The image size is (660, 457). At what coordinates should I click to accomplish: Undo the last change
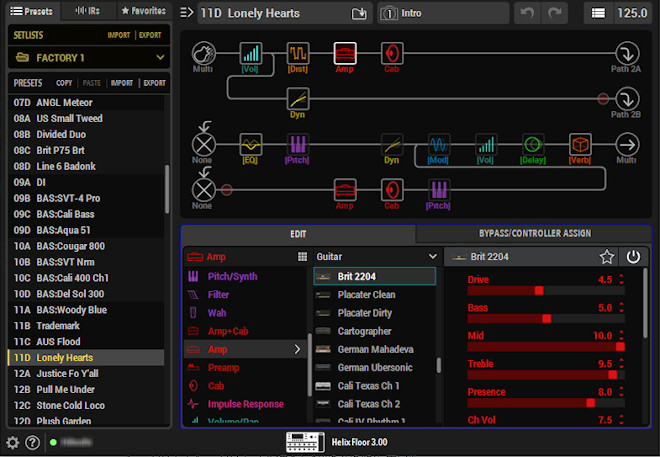point(527,13)
